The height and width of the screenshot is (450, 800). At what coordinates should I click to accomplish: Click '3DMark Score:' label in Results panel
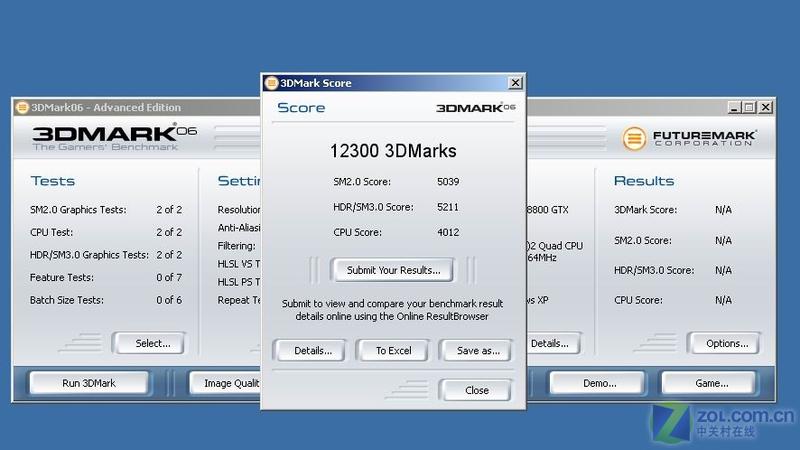(x=645, y=210)
